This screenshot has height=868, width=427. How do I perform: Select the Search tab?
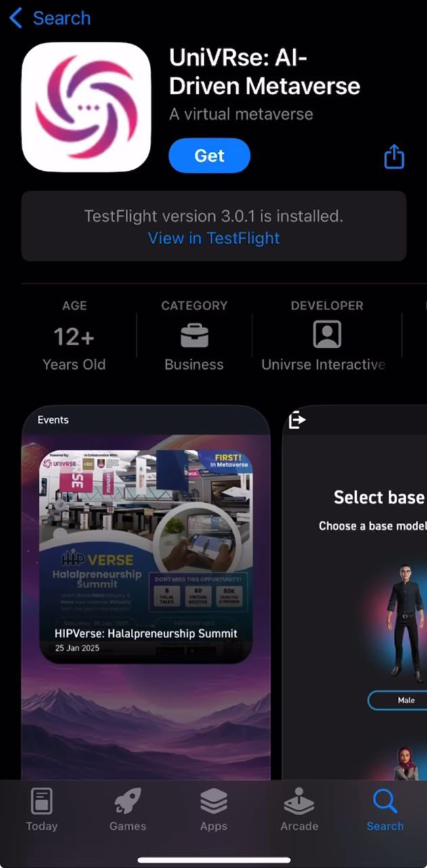click(385, 810)
